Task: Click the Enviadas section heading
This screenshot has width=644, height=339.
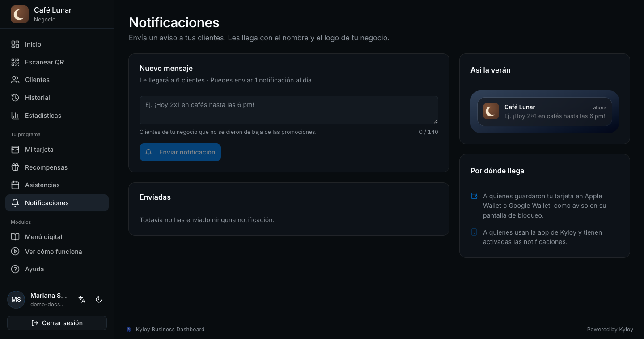Action: pos(155,197)
